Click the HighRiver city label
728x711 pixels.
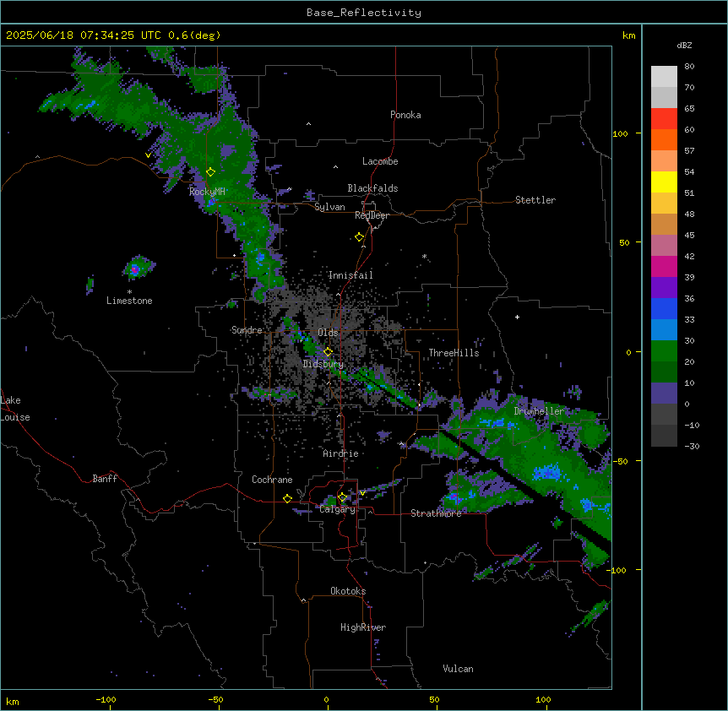[x=363, y=627]
